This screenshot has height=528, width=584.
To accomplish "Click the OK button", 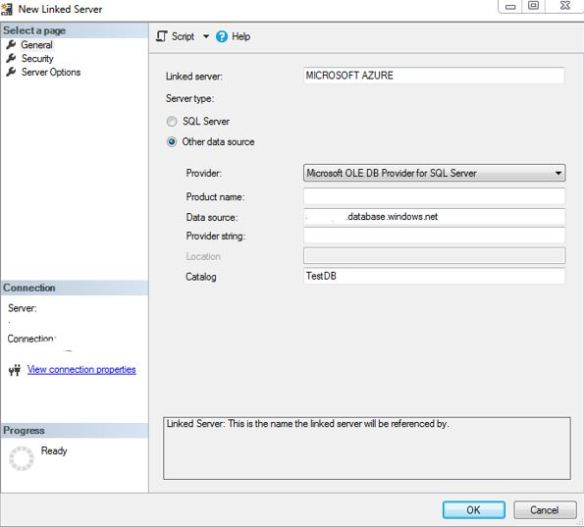I will pos(474,510).
